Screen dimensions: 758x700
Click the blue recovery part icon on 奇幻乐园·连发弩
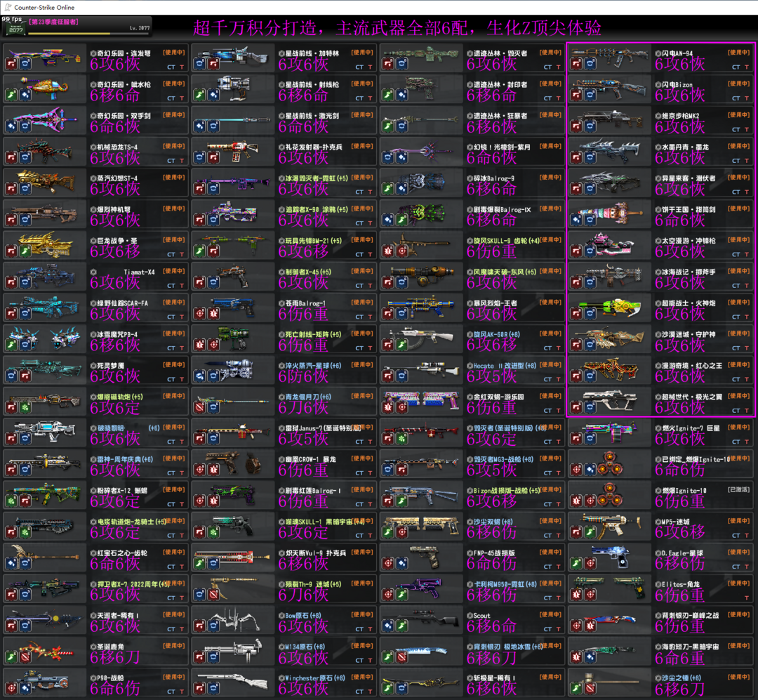[25, 64]
